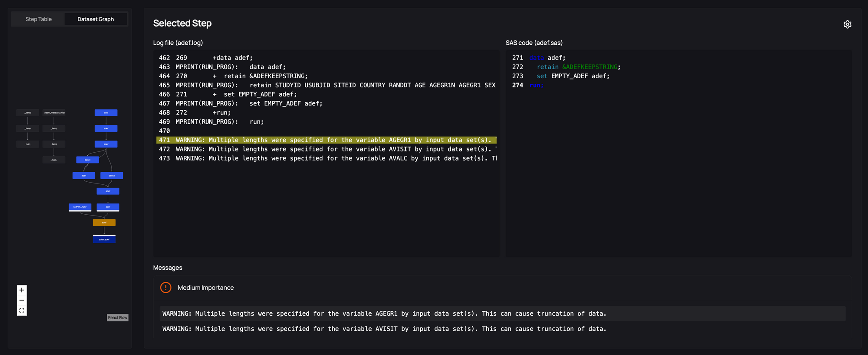Select the AGEGR1 warning in Messages
The height and width of the screenshot is (355, 868).
point(384,313)
